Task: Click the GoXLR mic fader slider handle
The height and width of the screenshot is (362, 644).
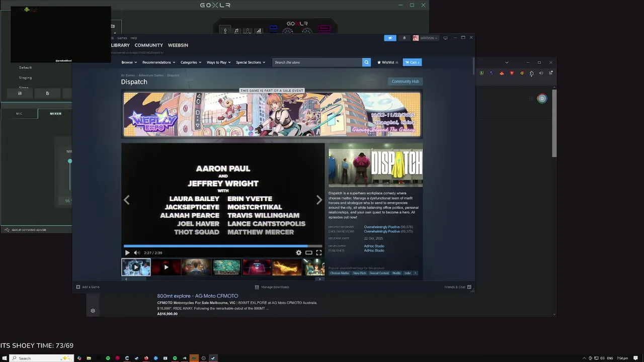Action: click(70, 161)
